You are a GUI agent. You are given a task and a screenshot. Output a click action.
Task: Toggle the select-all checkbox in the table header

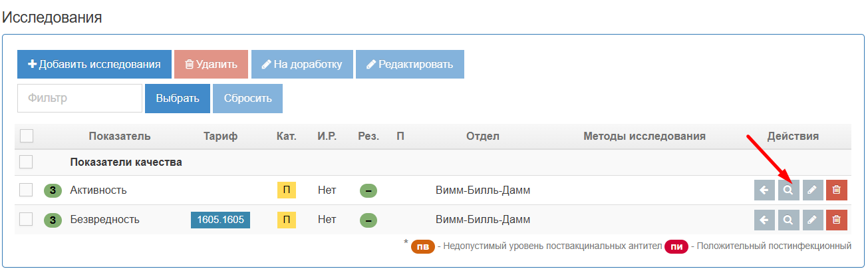[27, 136]
